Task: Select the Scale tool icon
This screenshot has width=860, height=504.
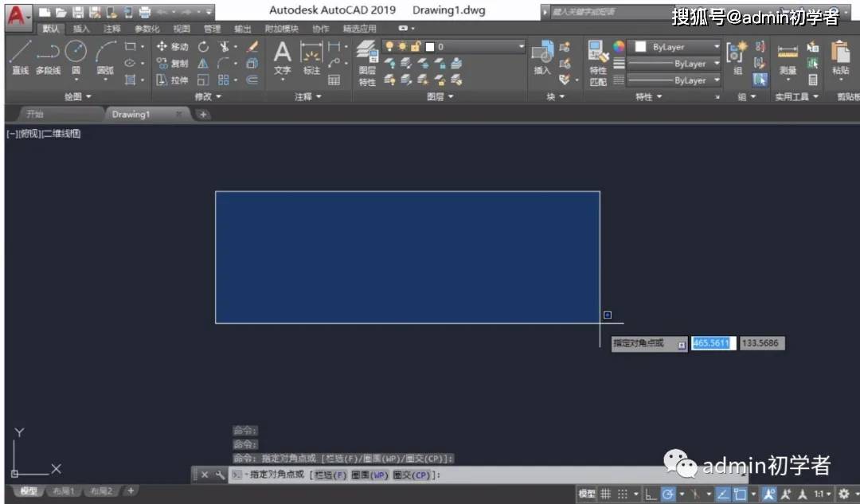Action: click(x=203, y=80)
